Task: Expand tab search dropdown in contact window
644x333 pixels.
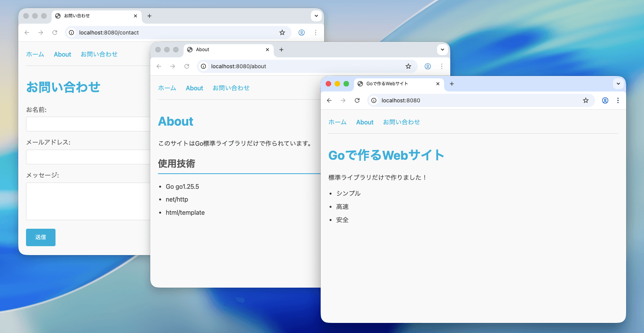Action: (316, 16)
